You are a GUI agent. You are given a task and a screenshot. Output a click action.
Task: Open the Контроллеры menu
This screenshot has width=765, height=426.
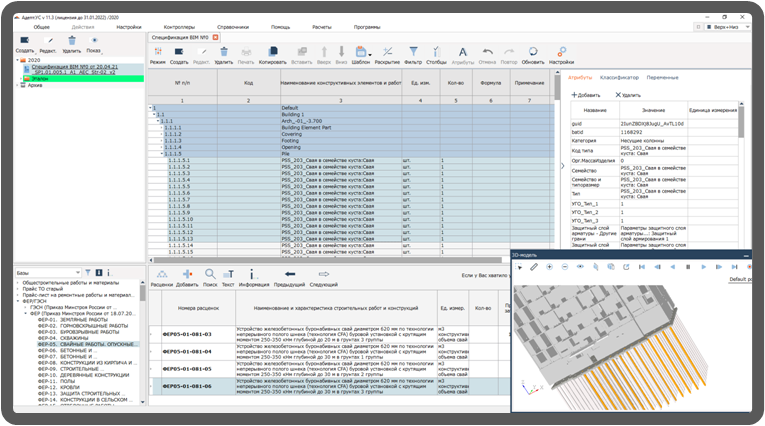pos(179,27)
